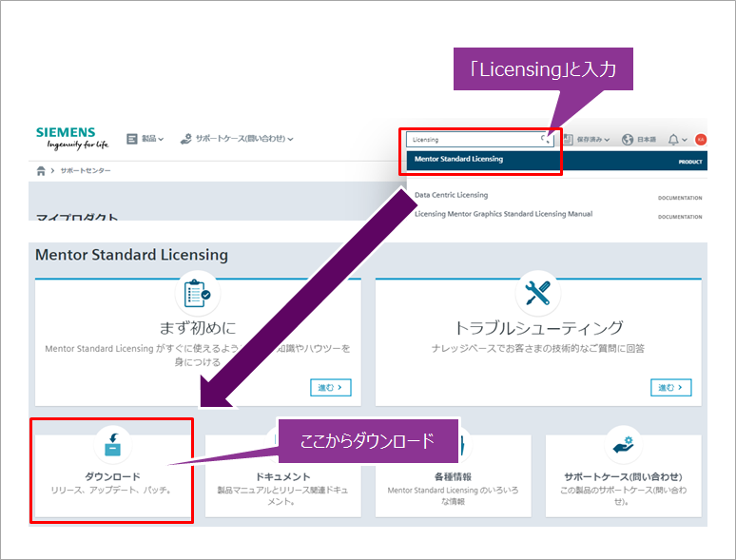Click the Mentor Standard Licensing page title
The height and width of the screenshot is (560, 736).
click(131, 255)
